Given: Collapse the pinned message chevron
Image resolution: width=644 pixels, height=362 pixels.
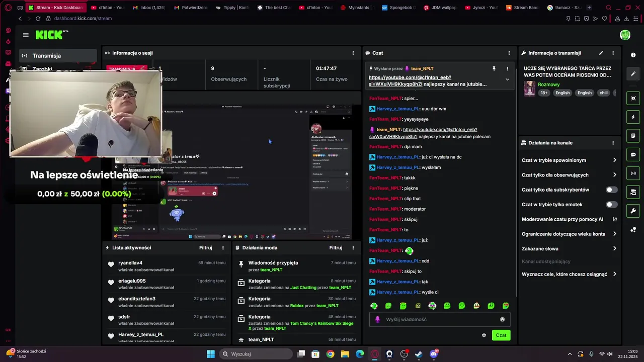Looking at the screenshot, I should [507, 79].
